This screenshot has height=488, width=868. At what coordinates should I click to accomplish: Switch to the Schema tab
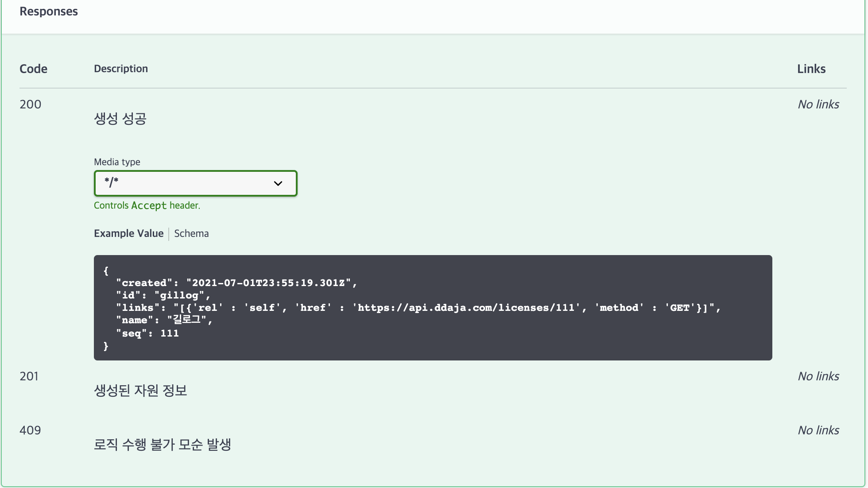pos(191,233)
